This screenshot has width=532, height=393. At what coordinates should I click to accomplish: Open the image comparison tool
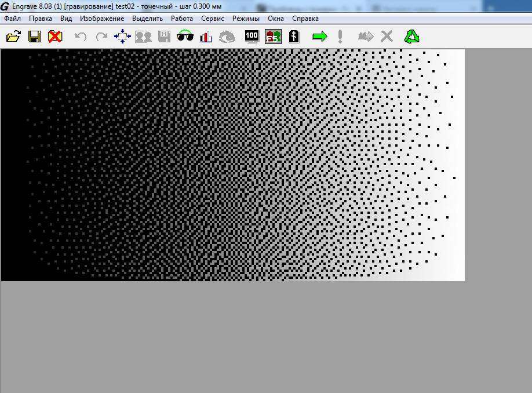coord(143,36)
